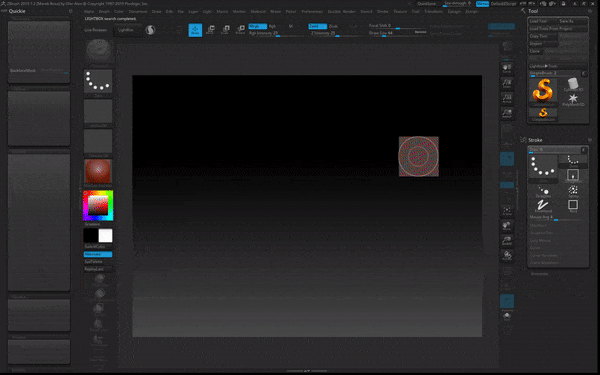Open the Stroke menu
Viewport: 600px width, 375px height.
click(383, 12)
